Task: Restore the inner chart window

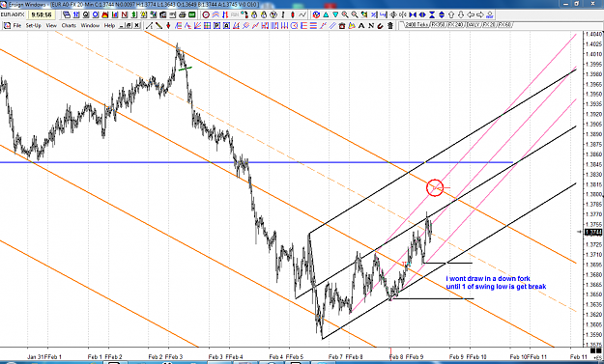Action: tap(129, 25)
